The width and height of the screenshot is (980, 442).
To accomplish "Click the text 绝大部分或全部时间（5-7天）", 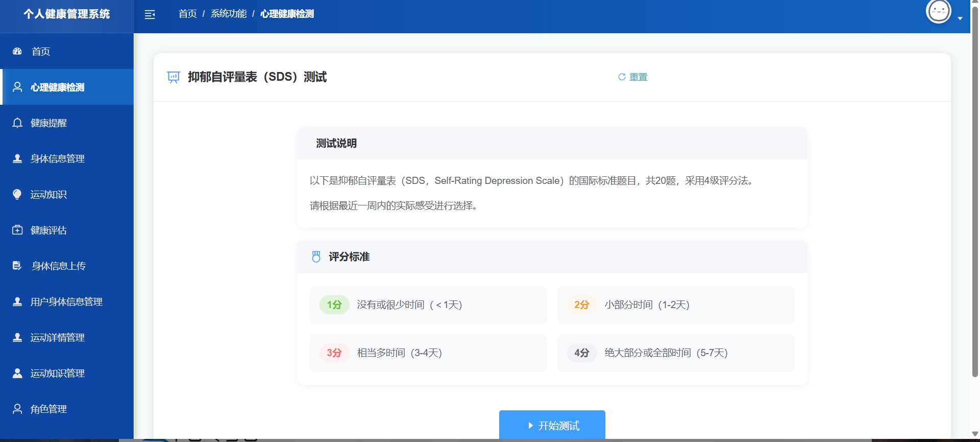I will click(666, 353).
